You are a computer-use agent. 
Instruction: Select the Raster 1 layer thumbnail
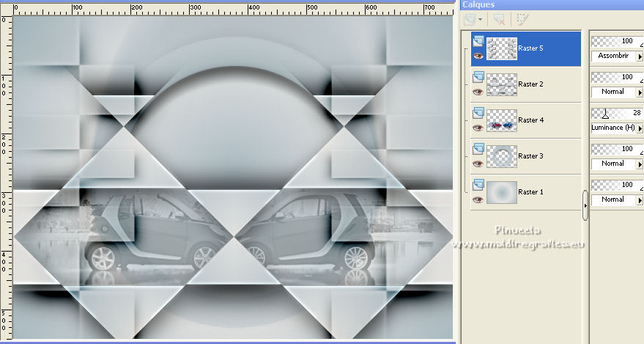click(501, 192)
